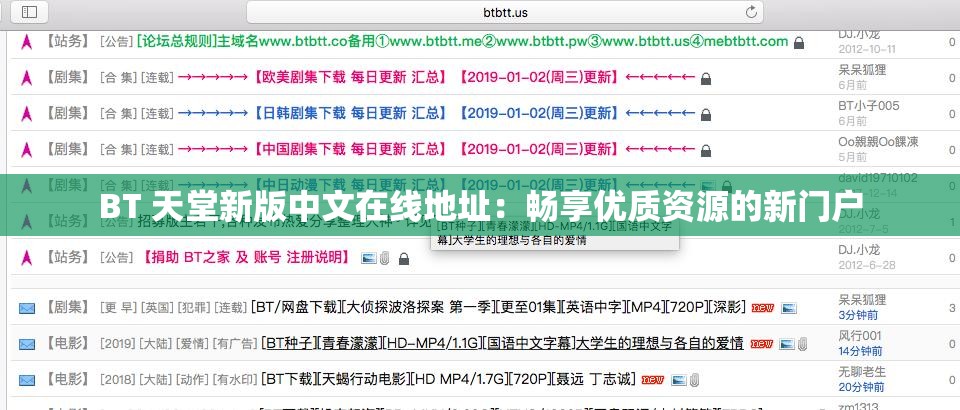Viewport: 960px width, 410px height.
Task: Open 天蝎行动电影 BT下载 thread
Action: 448,379
